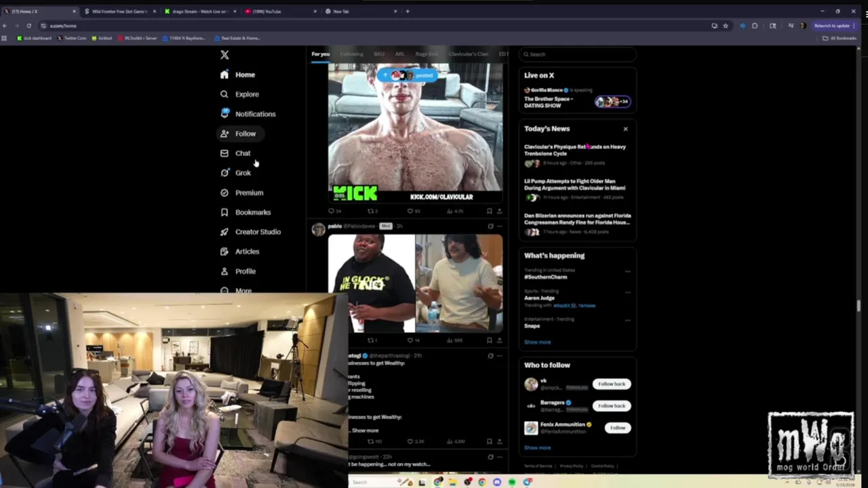Open Profile in the sidebar

238,271
